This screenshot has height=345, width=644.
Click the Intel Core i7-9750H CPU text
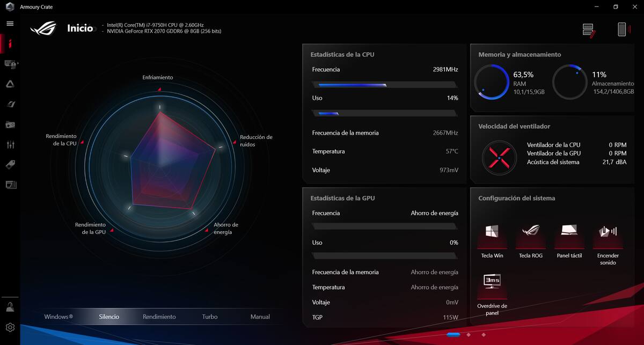[x=155, y=25]
